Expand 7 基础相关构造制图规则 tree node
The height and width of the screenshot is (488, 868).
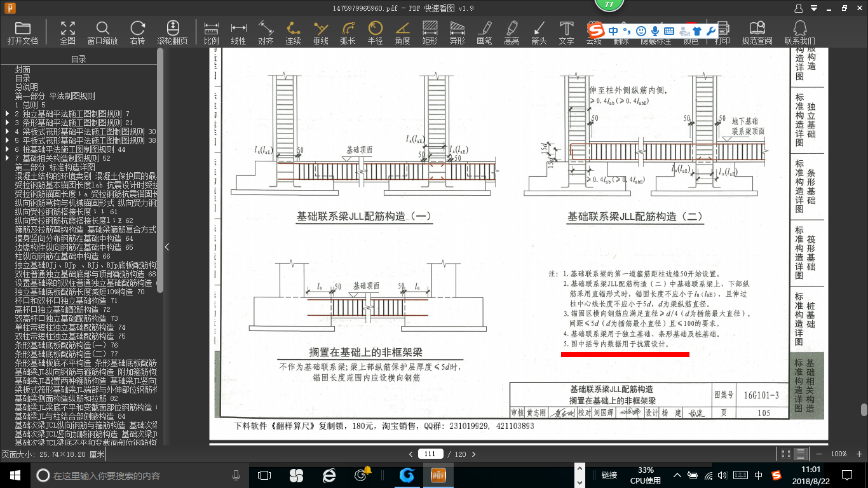tap(7, 158)
